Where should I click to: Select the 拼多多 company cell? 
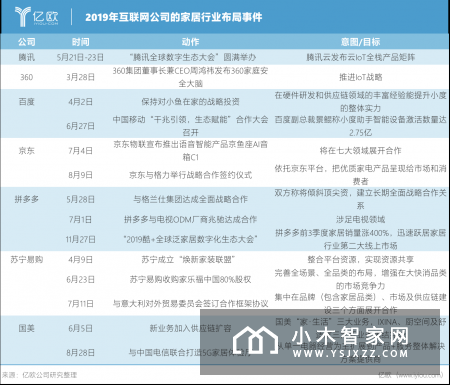pyautogui.click(x=27, y=199)
